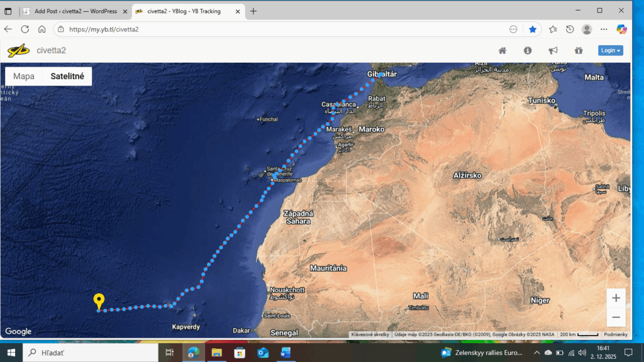The width and height of the screenshot is (644, 362).
Task: Click the Podmienky link on map
Action: (x=616, y=334)
